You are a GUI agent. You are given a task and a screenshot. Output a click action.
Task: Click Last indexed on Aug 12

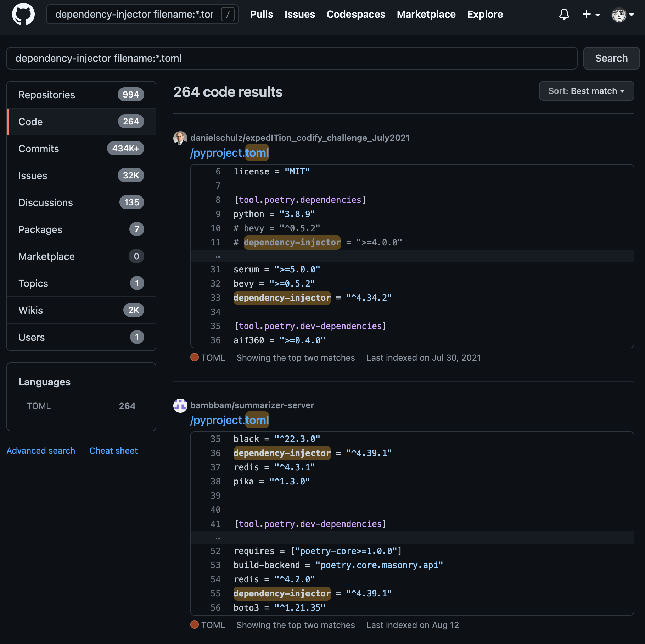coord(413,625)
